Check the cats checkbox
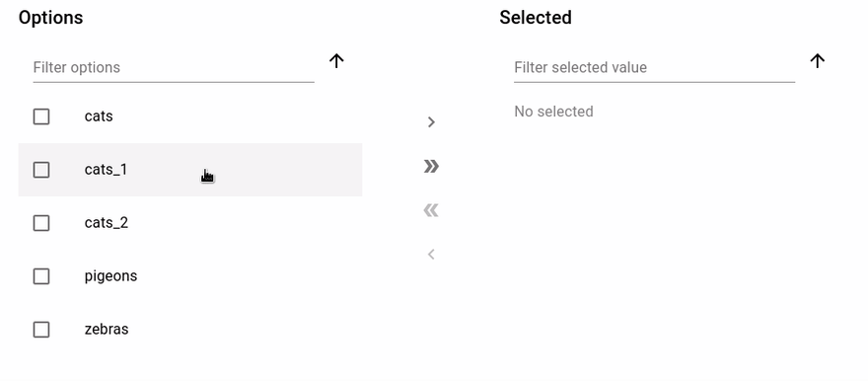The width and height of the screenshot is (868, 381). click(41, 116)
